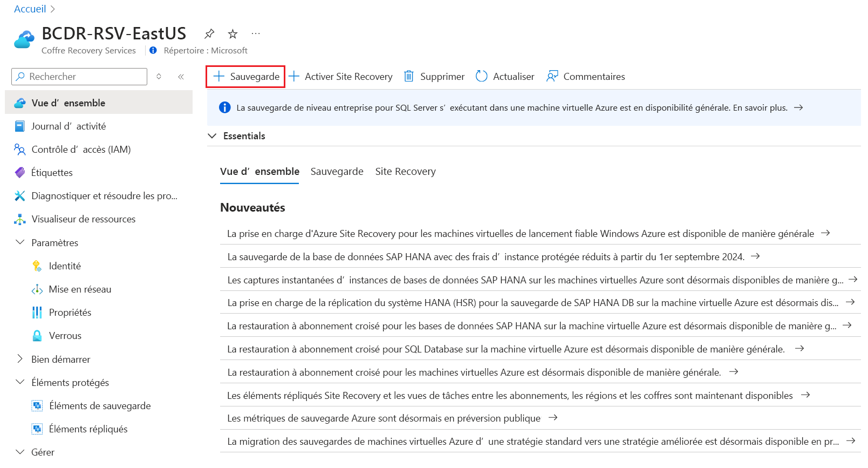This screenshot has height=468, width=868.
Task: Click the directory info icon
Action: click(153, 50)
